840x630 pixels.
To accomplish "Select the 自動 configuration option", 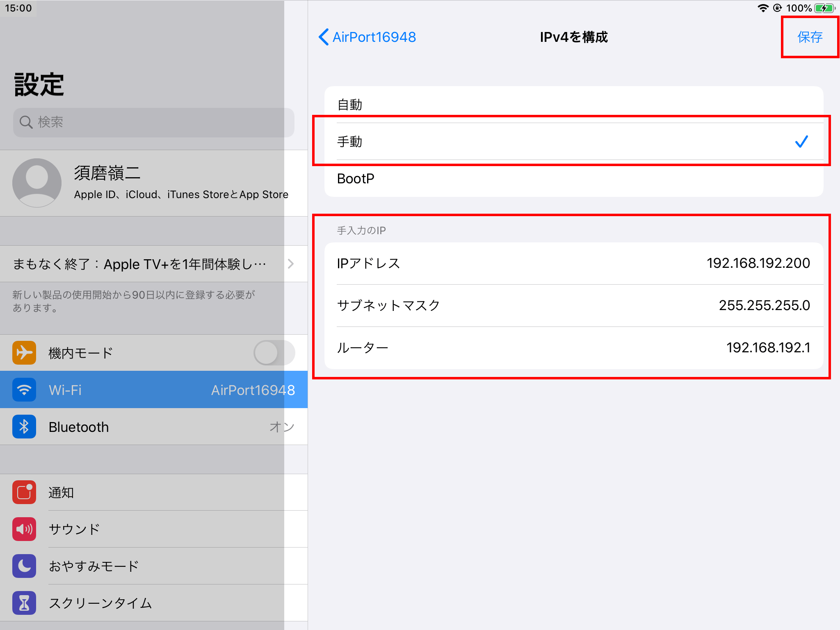I will click(573, 105).
